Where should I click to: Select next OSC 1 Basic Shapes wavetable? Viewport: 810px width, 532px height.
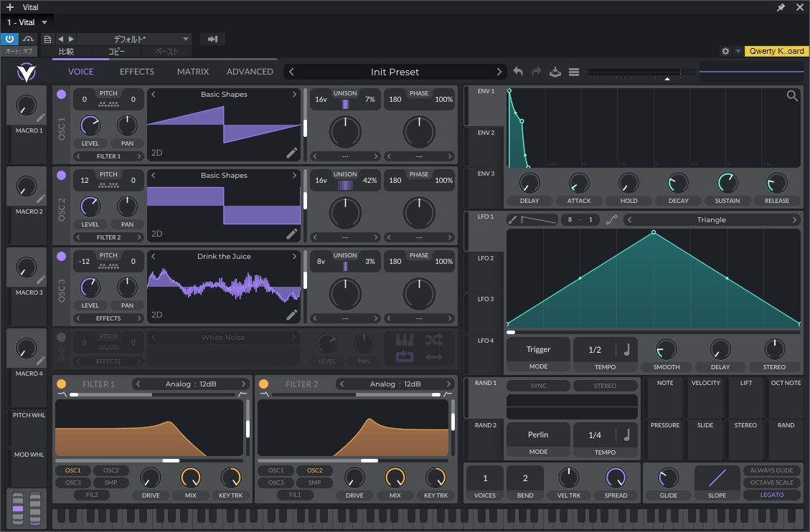294,95
